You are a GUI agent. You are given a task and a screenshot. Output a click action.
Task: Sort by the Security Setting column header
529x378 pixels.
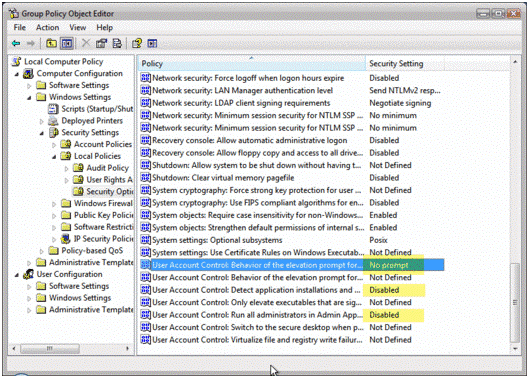(405, 63)
